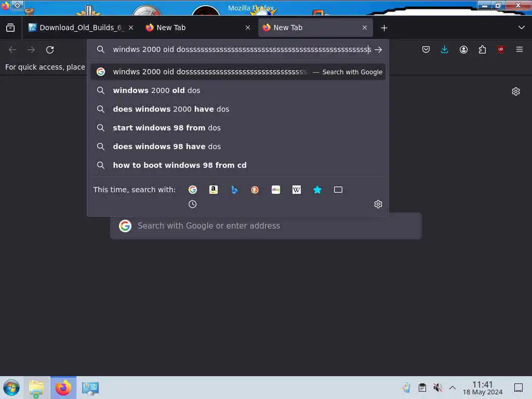
Task: Search this time with Google icon
Action: (x=193, y=190)
